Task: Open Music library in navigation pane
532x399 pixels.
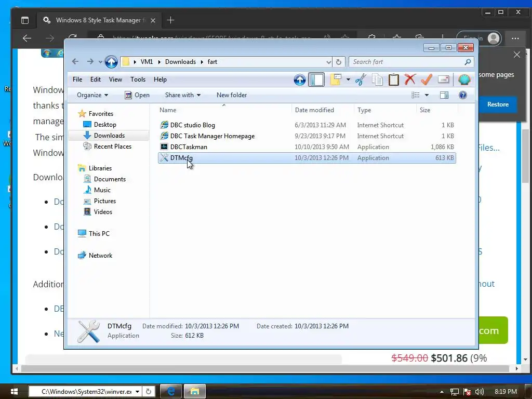Action: [x=97, y=190]
